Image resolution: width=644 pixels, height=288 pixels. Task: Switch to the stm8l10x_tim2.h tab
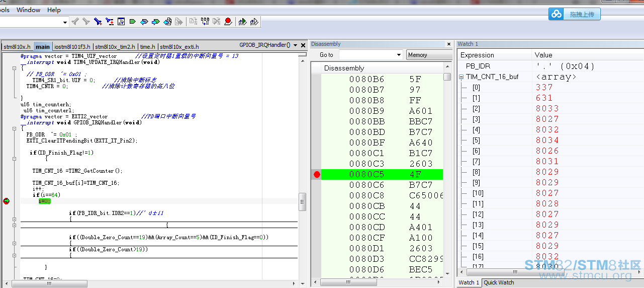[115, 46]
